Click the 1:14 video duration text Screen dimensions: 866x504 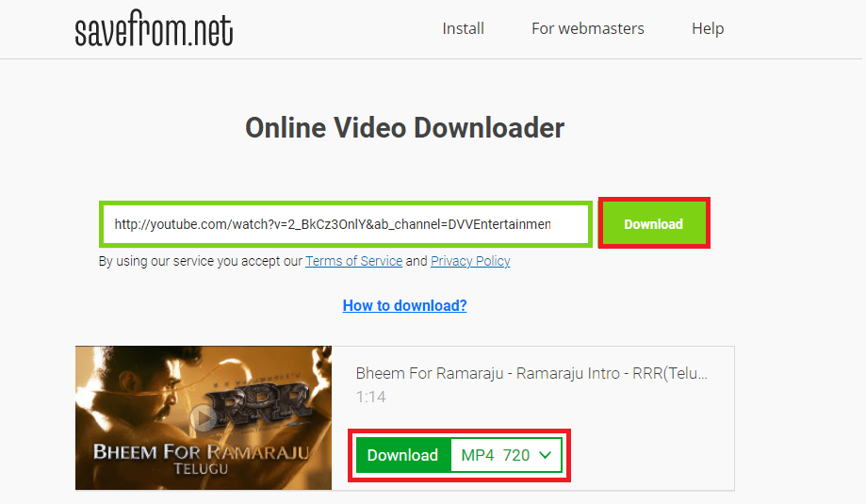click(x=370, y=397)
